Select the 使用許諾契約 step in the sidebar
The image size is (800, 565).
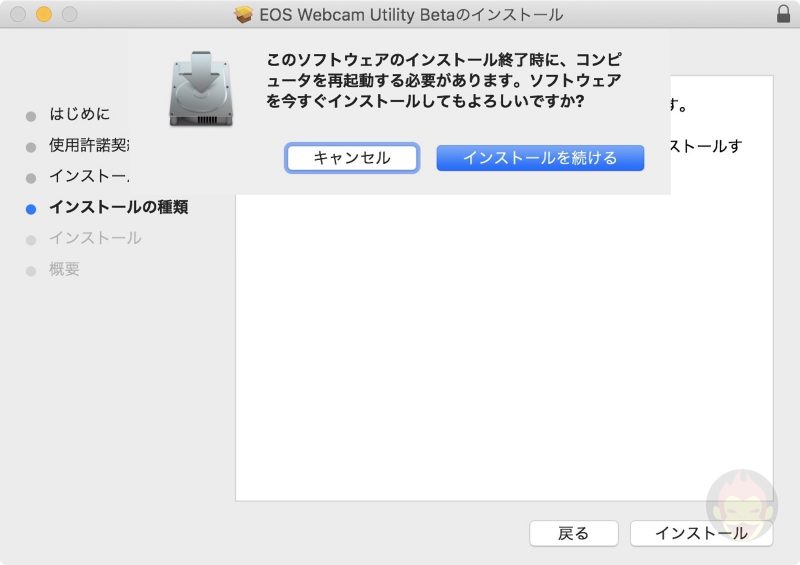(x=89, y=145)
